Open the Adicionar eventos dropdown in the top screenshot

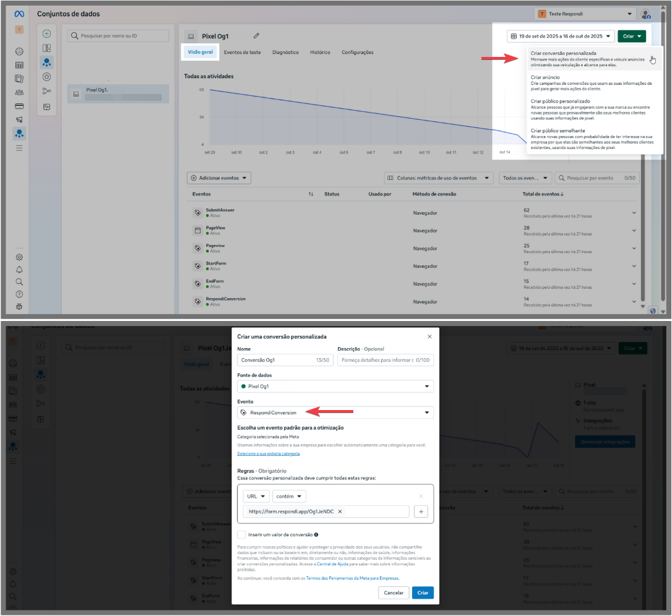tap(219, 178)
